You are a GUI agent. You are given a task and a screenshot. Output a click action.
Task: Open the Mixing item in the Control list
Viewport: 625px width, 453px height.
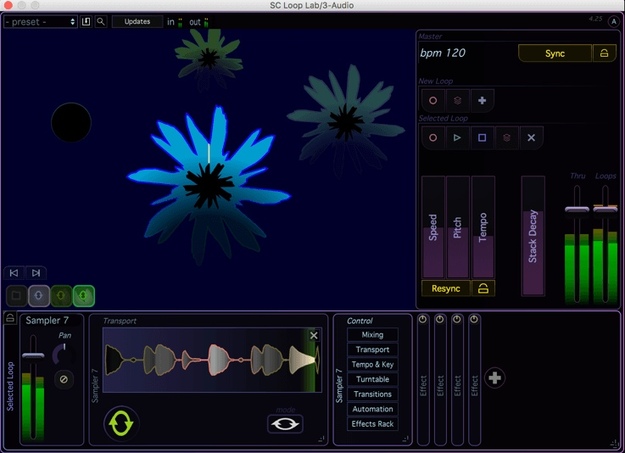tap(372, 335)
